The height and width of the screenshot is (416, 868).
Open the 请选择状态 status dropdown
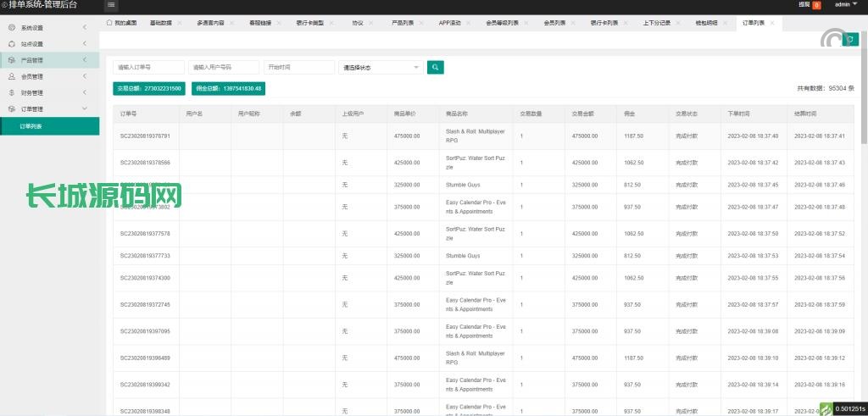tap(381, 67)
